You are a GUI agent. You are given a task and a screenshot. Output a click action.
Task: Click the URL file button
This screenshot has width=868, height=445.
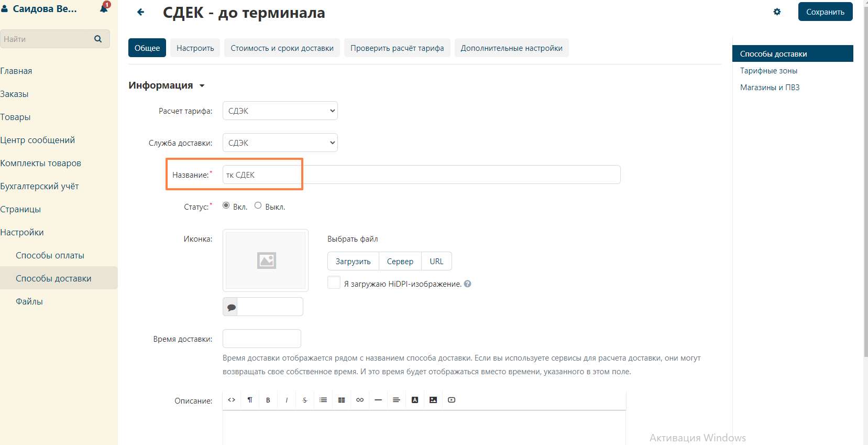tap(436, 261)
